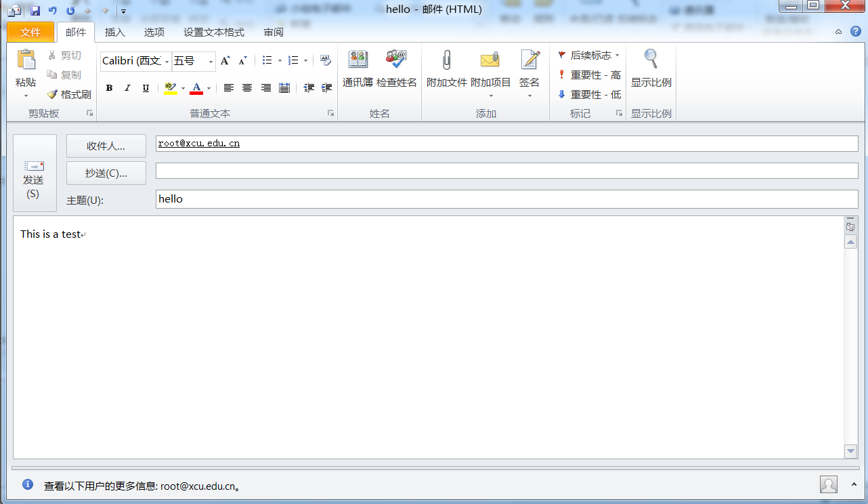
Task: Apply yellow text highlight color
Action: click(170, 88)
